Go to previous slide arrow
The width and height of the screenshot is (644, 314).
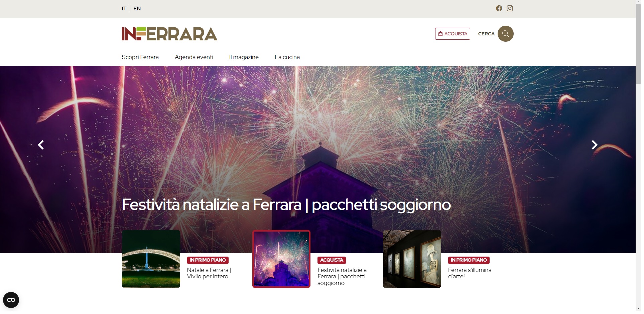(x=41, y=145)
